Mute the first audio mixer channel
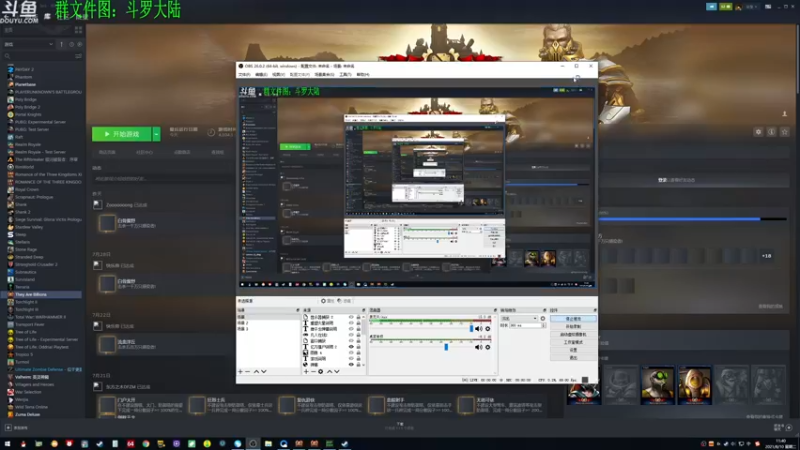This screenshot has height=450, width=800. [x=479, y=329]
